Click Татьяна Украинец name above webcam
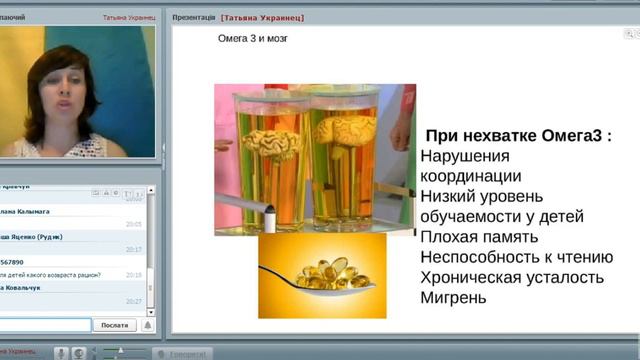Viewport: 640px width, 360px height. (x=129, y=18)
